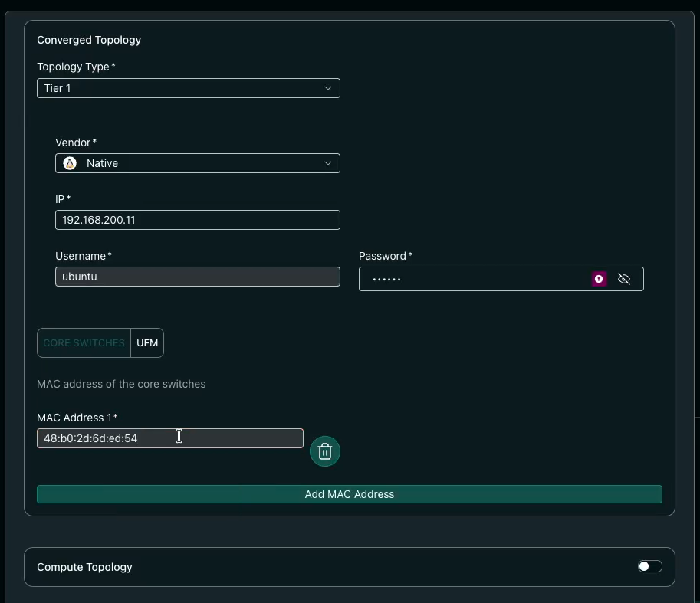The image size is (700, 603).
Task: Expand the Tier 1 topology selector
Action: (189, 88)
